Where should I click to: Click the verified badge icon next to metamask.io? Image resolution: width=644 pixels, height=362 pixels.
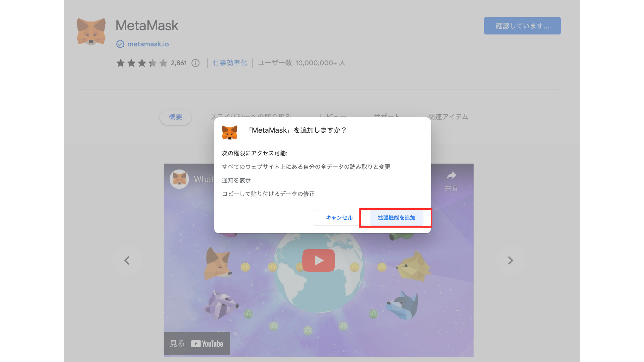[x=120, y=44]
